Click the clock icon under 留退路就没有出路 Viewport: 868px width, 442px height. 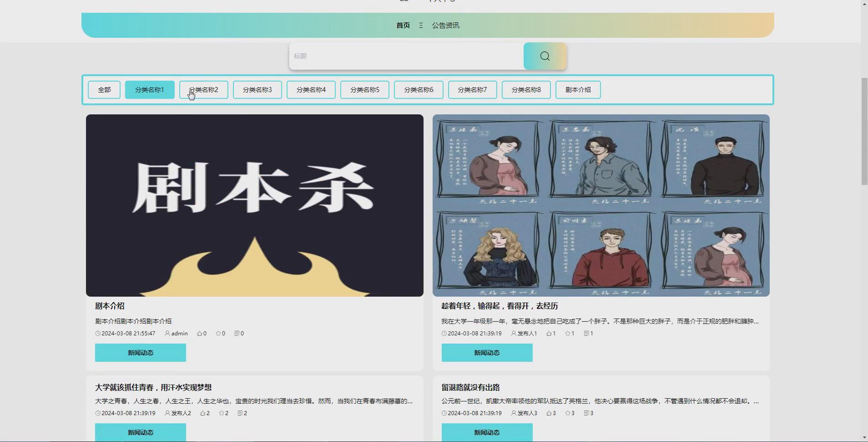pos(443,413)
